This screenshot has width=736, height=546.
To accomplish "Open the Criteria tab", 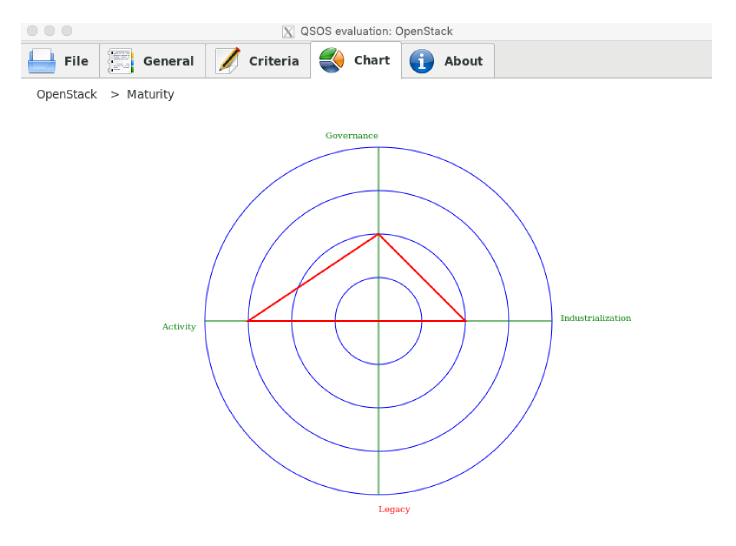I will pyautogui.click(x=258, y=61).
